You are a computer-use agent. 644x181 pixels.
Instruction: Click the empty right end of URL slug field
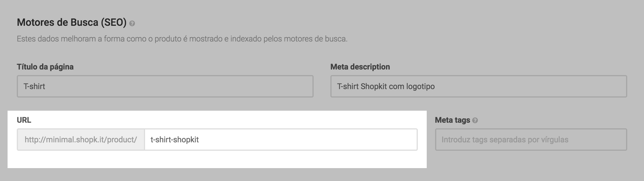(x=392, y=140)
